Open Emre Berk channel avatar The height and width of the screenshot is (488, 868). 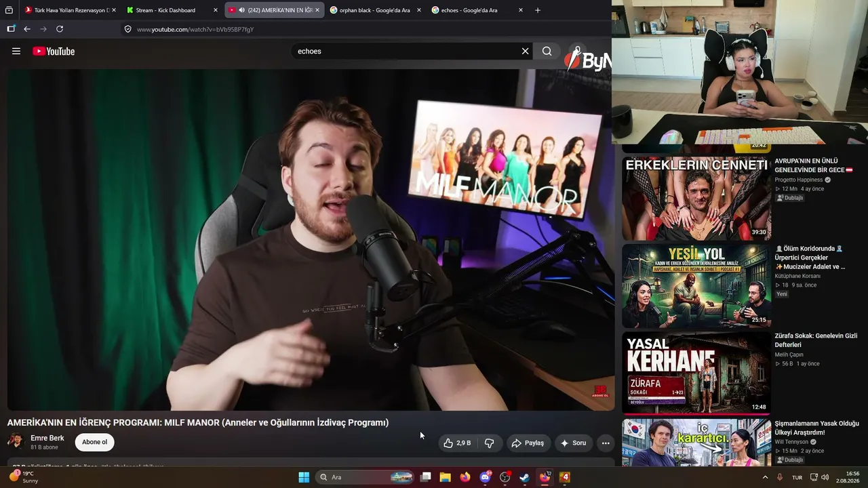[16, 442]
